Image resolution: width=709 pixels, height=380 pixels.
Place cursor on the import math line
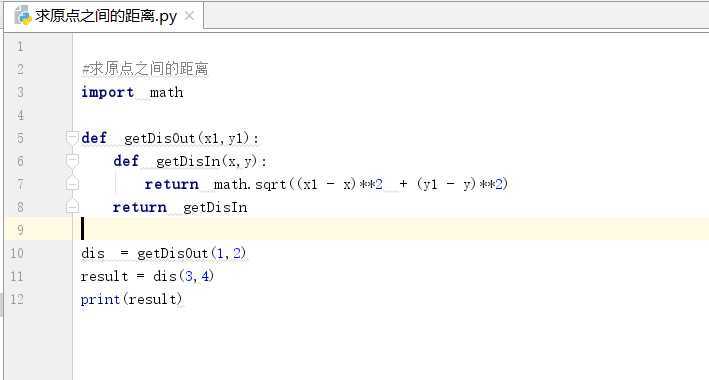(132, 92)
